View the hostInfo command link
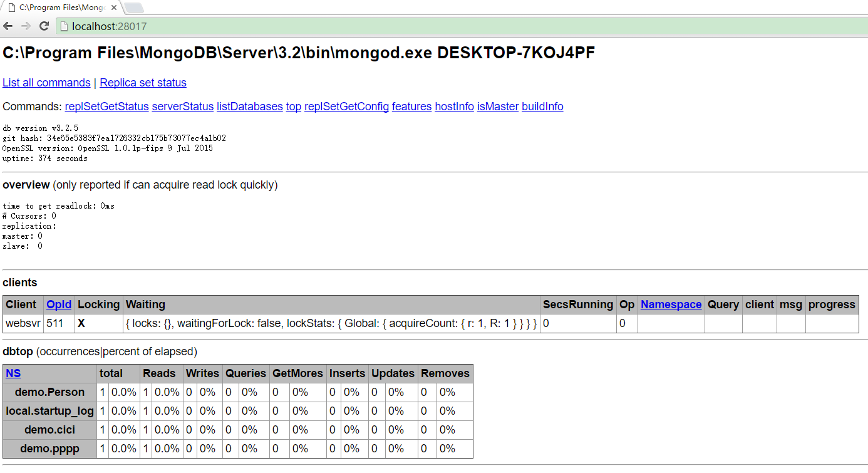The height and width of the screenshot is (473, 868). click(454, 107)
